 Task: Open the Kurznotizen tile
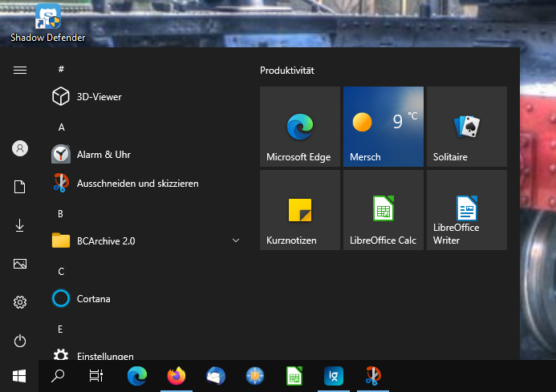tap(300, 210)
